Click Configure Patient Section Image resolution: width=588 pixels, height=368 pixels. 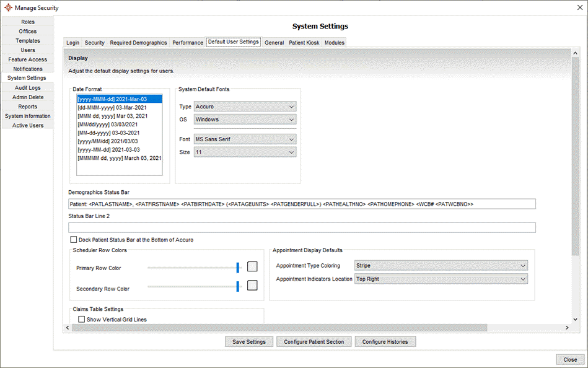314,342
